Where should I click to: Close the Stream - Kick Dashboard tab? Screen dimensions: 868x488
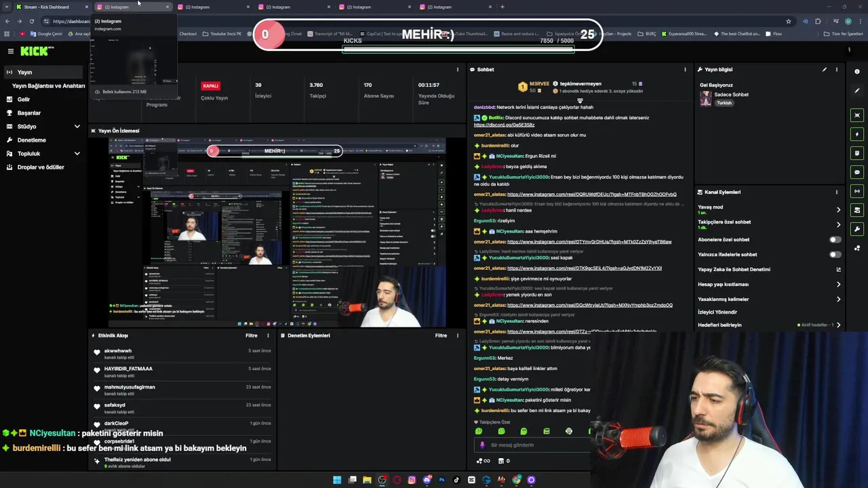coord(87,7)
